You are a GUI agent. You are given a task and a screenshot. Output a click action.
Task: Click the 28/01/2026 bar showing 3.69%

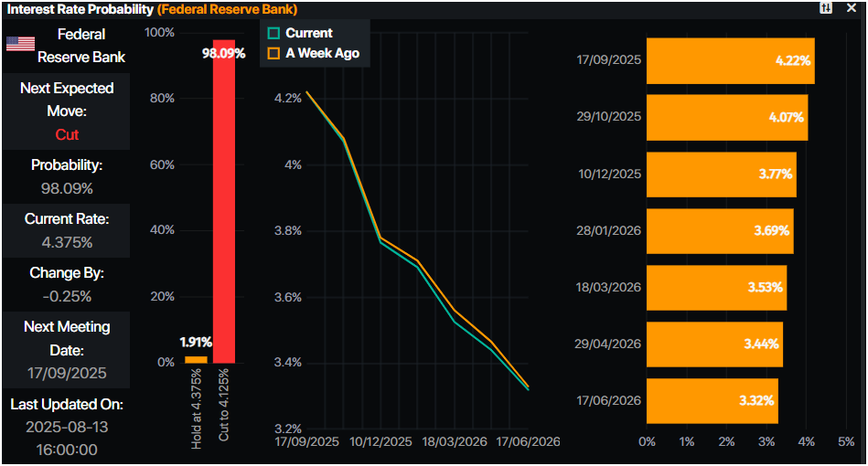coord(720,231)
